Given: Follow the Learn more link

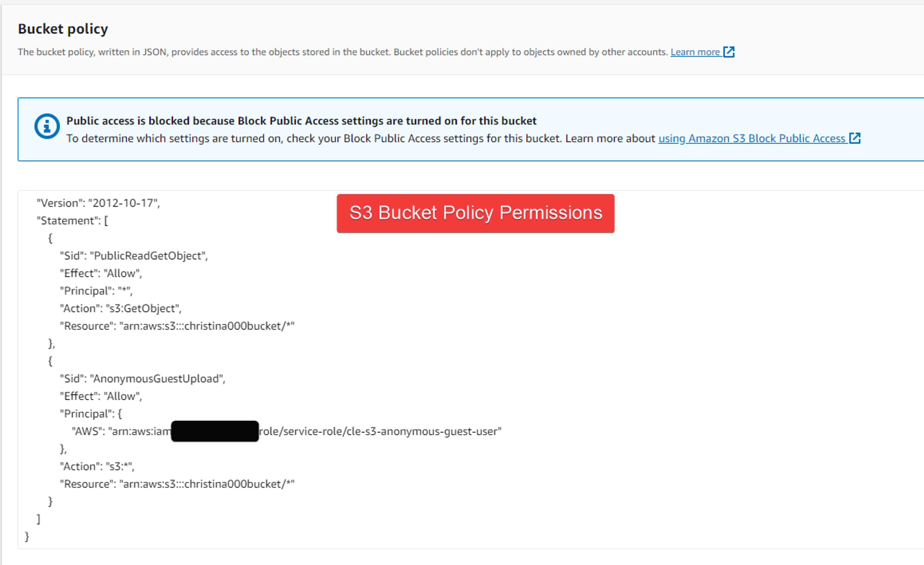Looking at the screenshot, I should (x=695, y=52).
